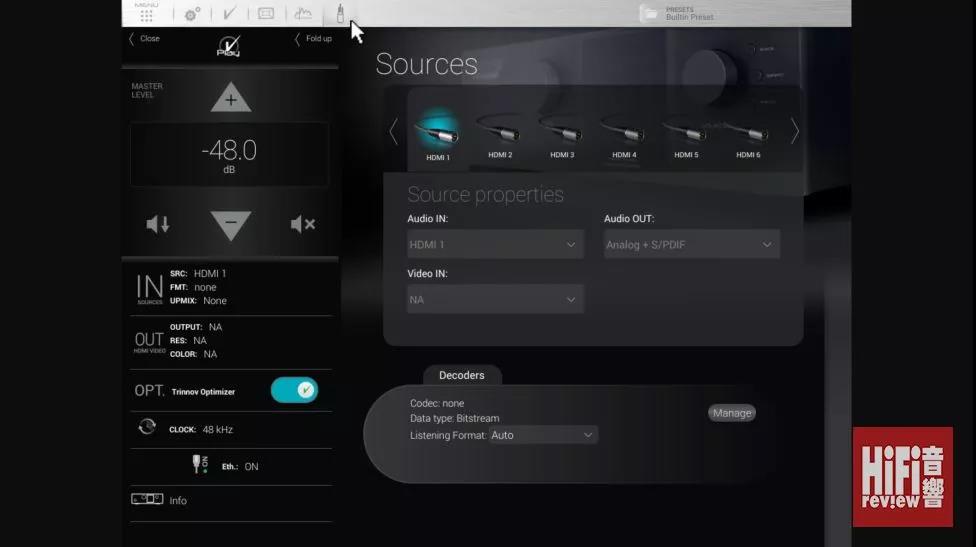Open the Menu grid icon
The height and width of the screenshot is (547, 976).
point(146,13)
